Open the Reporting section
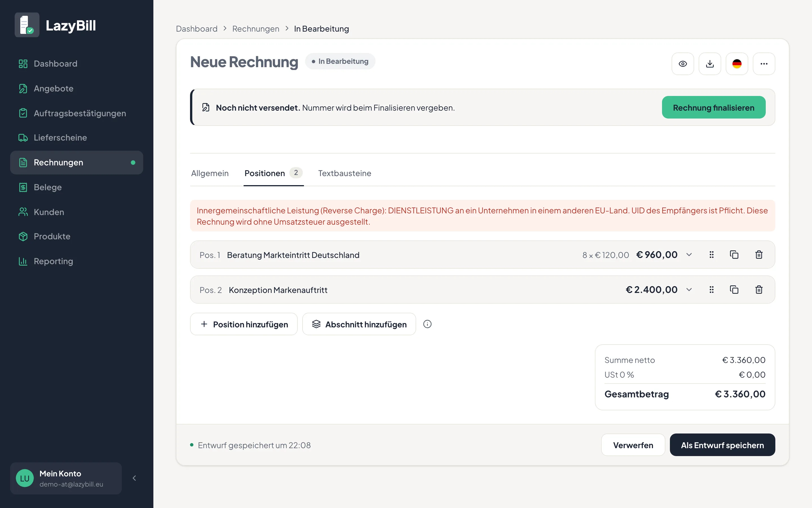The image size is (812, 508). point(76,261)
